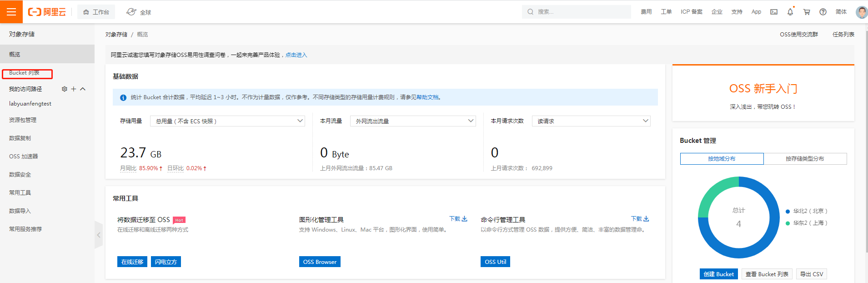Collapse 我的访问路径 section
This screenshot has height=283, width=868.
83,89
